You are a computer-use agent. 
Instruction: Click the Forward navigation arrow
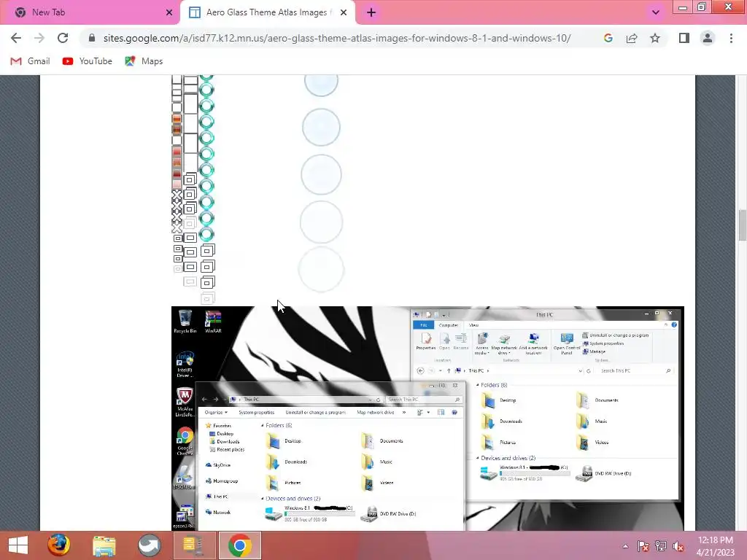(39, 38)
